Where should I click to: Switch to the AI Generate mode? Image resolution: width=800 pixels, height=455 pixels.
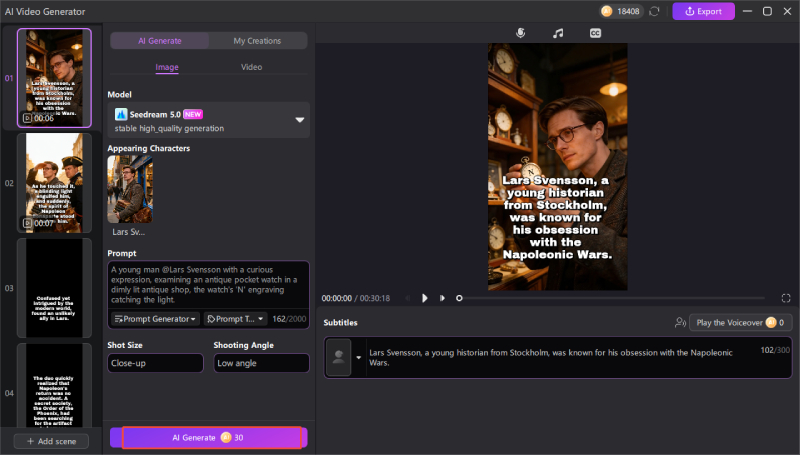coord(160,41)
